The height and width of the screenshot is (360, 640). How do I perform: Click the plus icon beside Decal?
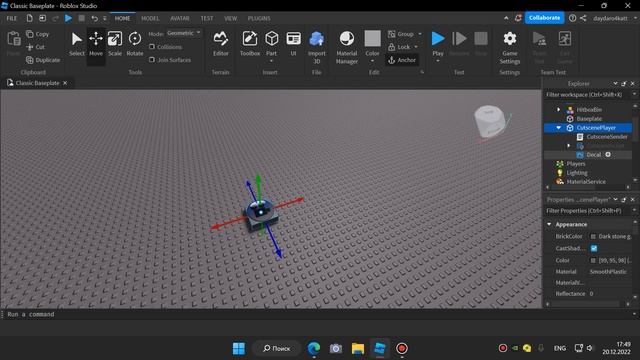pyautogui.click(x=608, y=155)
